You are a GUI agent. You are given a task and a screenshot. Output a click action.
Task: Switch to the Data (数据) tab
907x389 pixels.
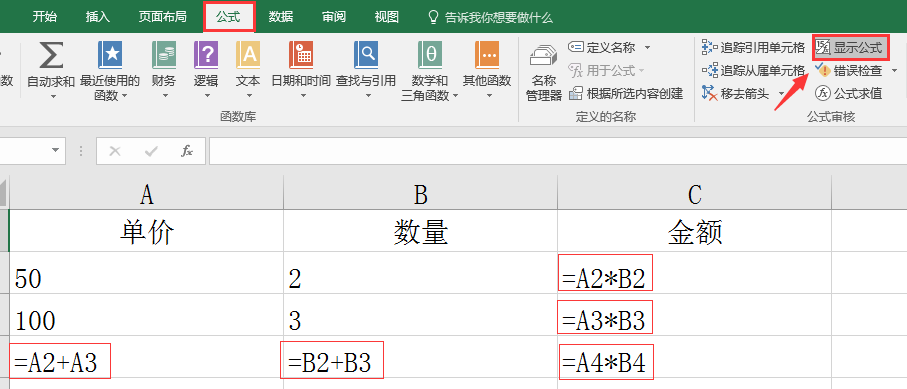tap(281, 17)
